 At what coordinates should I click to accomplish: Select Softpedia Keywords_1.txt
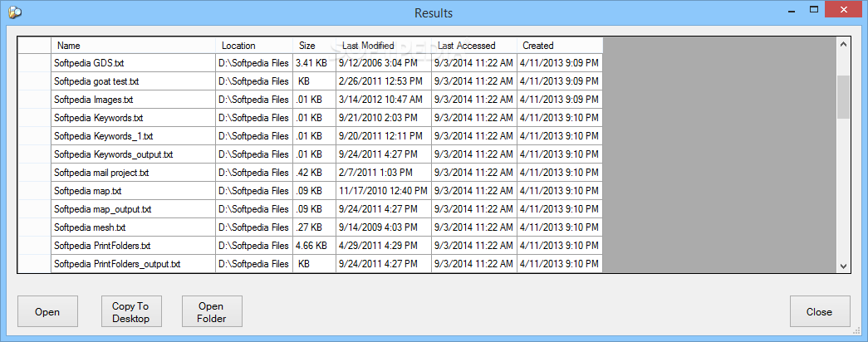[x=134, y=136]
